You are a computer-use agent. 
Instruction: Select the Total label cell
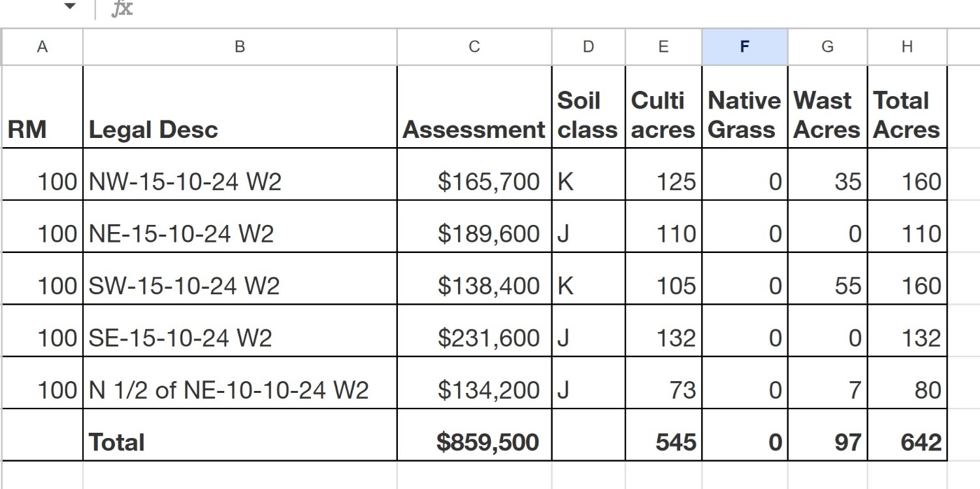[240, 443]
